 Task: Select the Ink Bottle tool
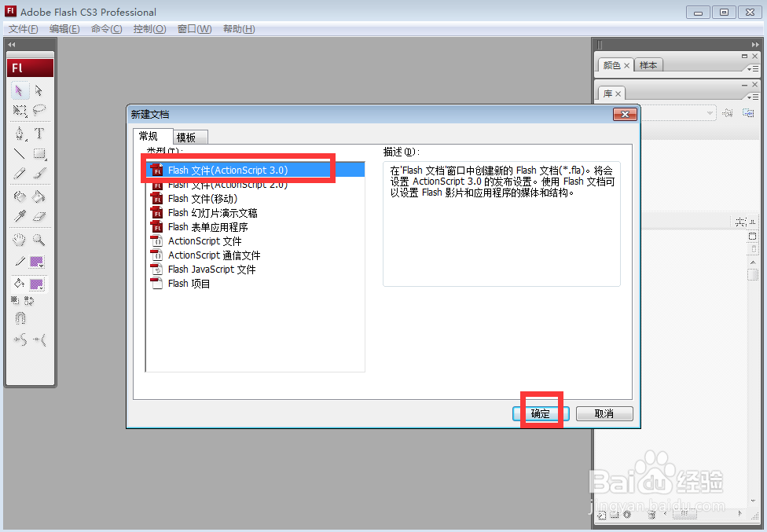tap(20, 196)
